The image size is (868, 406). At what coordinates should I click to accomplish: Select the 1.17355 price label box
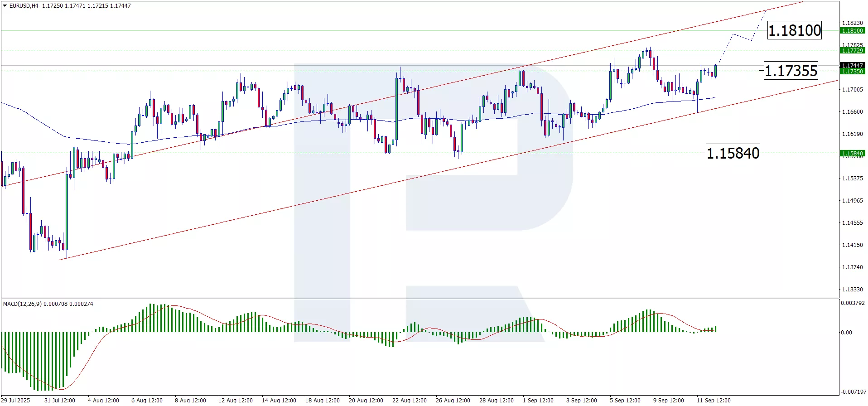point(791,71)
